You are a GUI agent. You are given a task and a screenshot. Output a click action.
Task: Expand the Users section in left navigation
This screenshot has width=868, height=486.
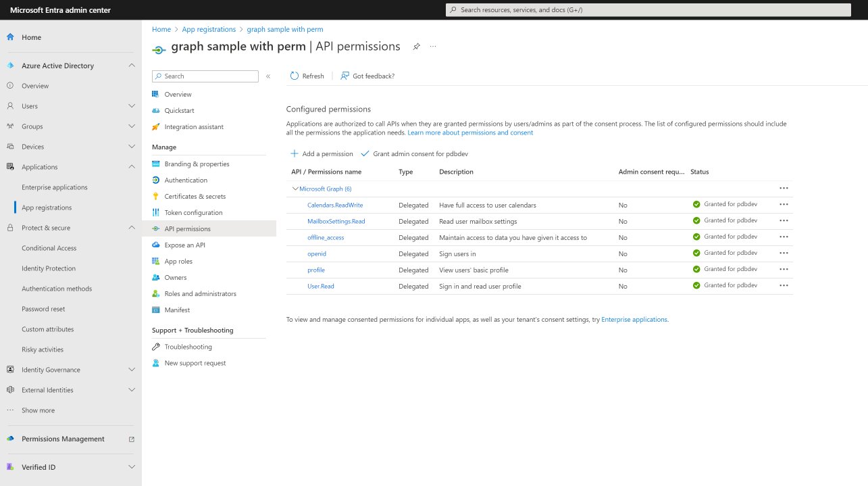tap(132, 106)
